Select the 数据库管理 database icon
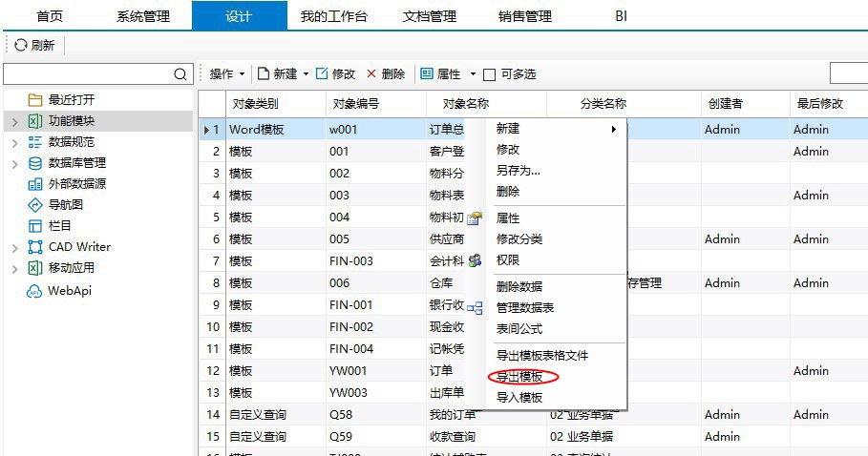Screen dimensions: 868x456 click(35, 163)
